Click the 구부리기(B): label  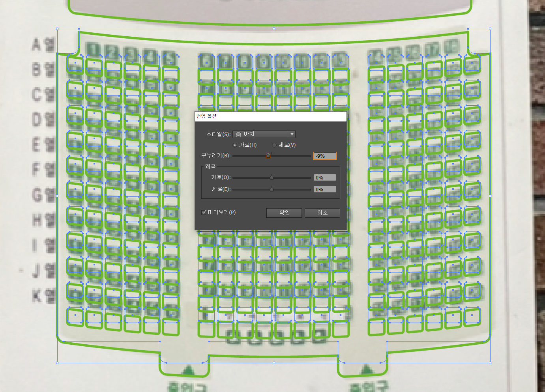pos(216,155)
